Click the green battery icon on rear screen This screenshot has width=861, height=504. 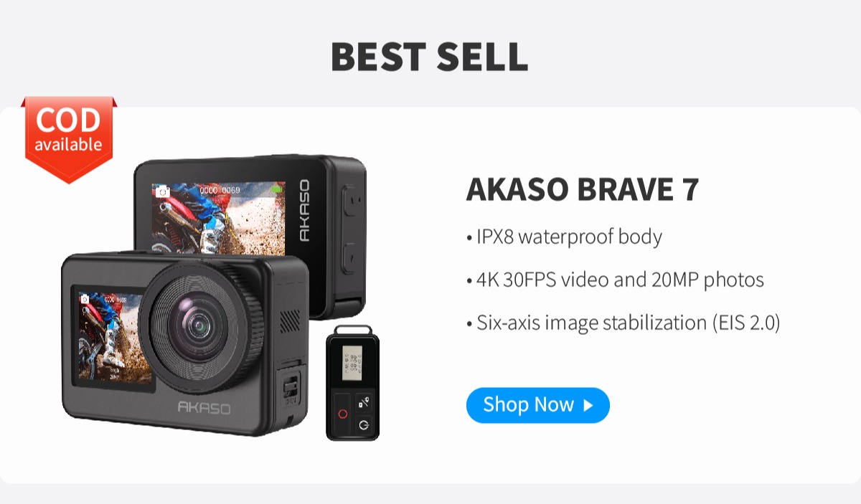tap(277, 190)
